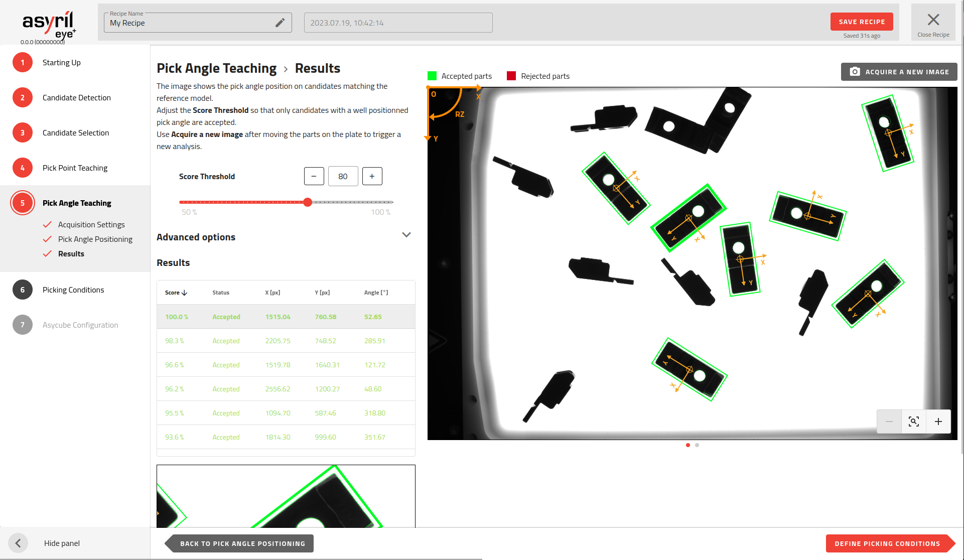Screen dimensions: 964x560
Task: Sort results by Score column arrow
Action: point(184,293)
